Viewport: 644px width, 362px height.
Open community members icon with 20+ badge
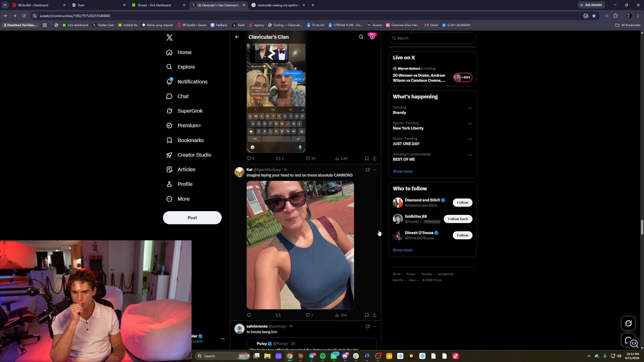(372, 36)
